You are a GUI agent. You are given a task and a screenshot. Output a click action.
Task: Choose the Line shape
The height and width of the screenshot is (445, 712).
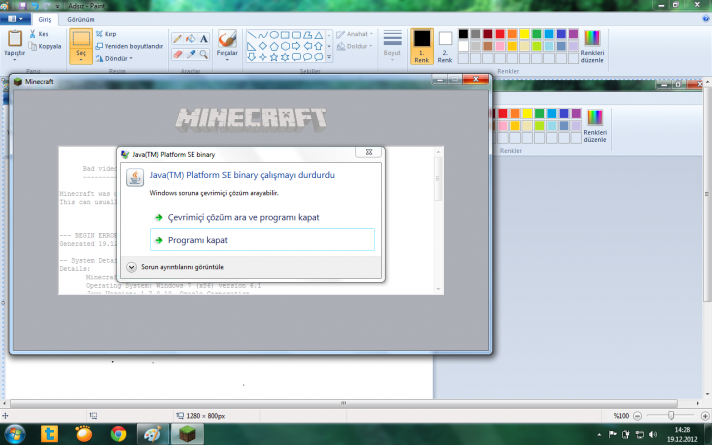tap(252, 35)
